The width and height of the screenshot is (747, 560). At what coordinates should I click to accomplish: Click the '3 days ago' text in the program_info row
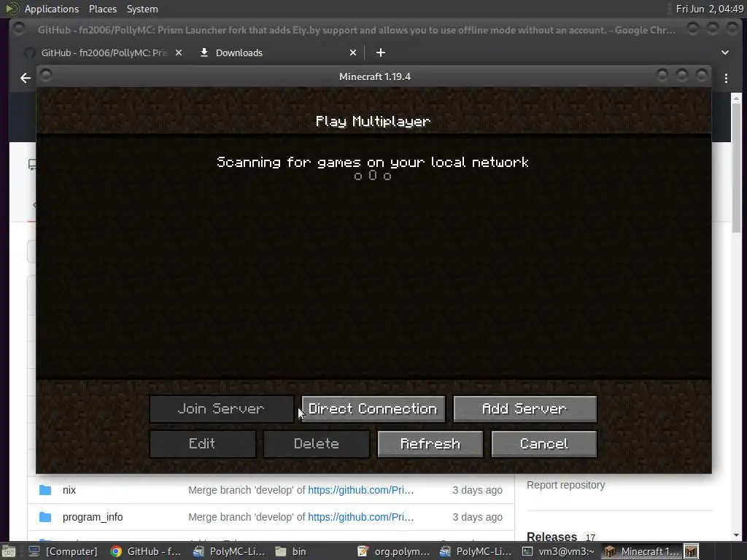coord(477,517)
